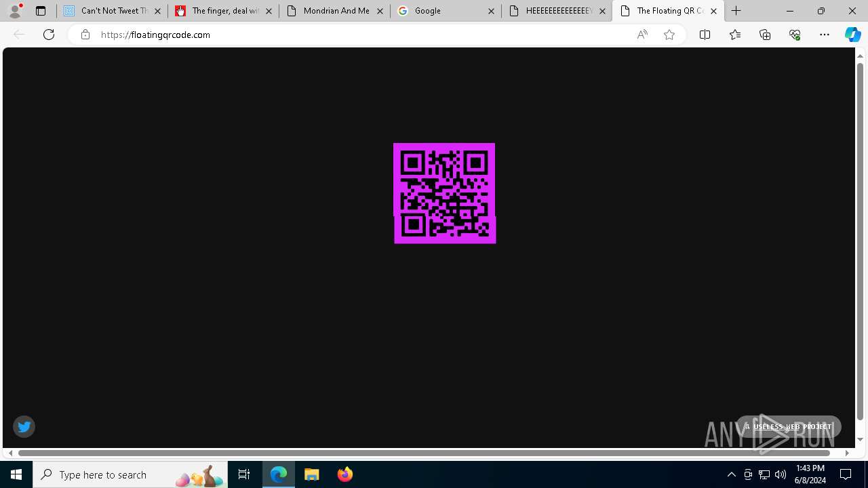
Task: Open a new browser tab
Action: tap(736, 11)
